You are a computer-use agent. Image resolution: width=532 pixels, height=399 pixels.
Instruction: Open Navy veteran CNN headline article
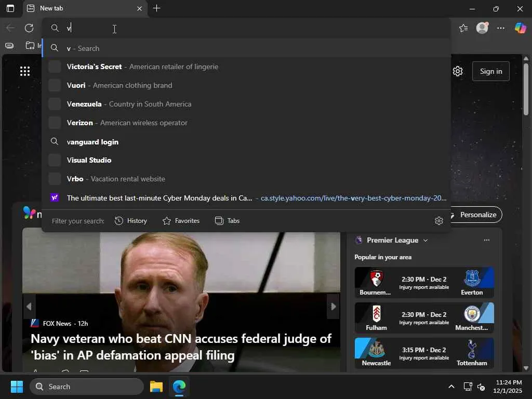181,347
